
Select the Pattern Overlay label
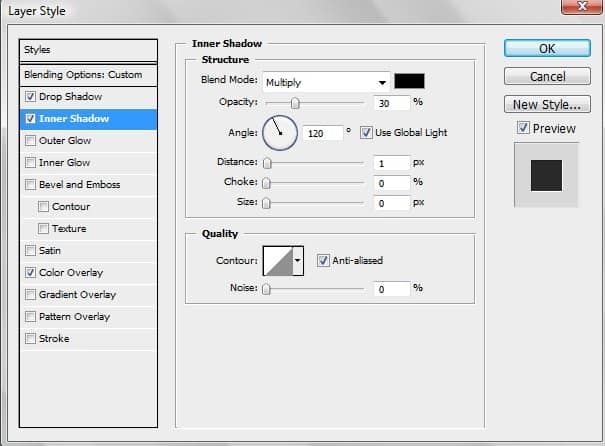click(74, 316)
